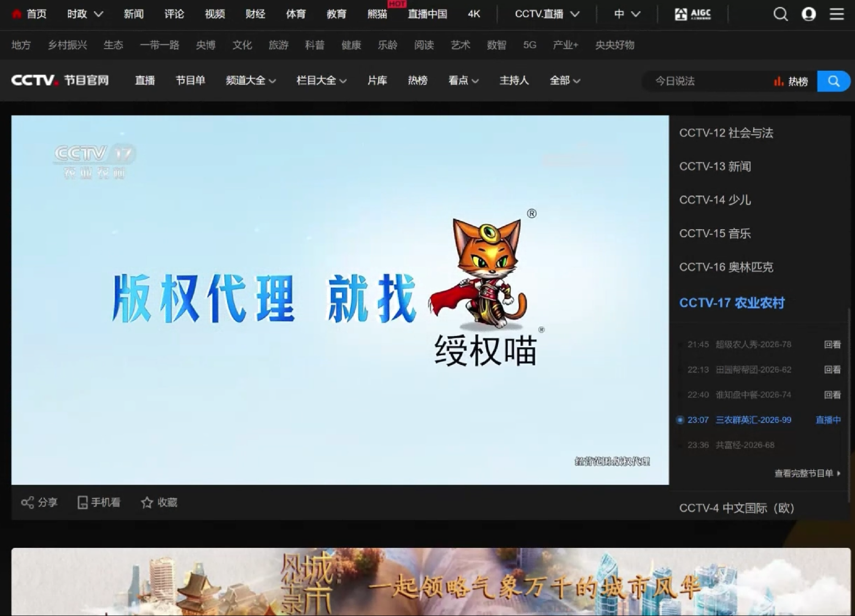855x616 pixels.
Task: Expand the 频道大全 dropdown
Action: pyautogui.click(x=251, y=81)
